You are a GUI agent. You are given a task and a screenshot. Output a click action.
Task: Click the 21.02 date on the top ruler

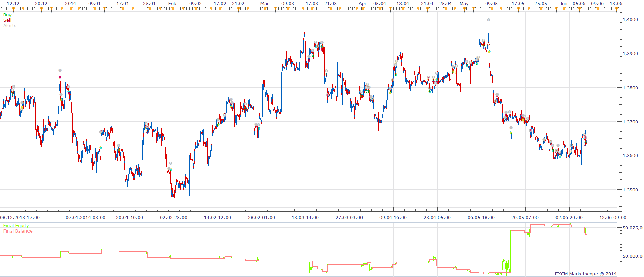coord(238,4)
